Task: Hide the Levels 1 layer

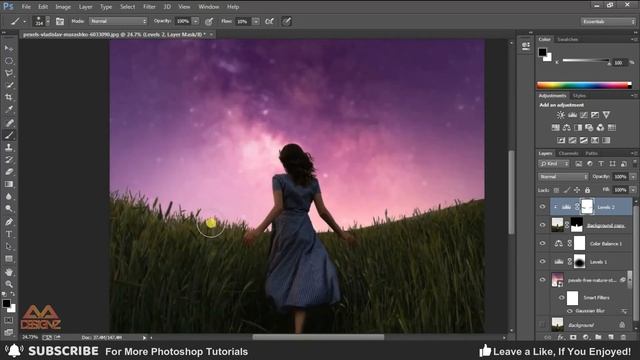Action: coord(542,262)
